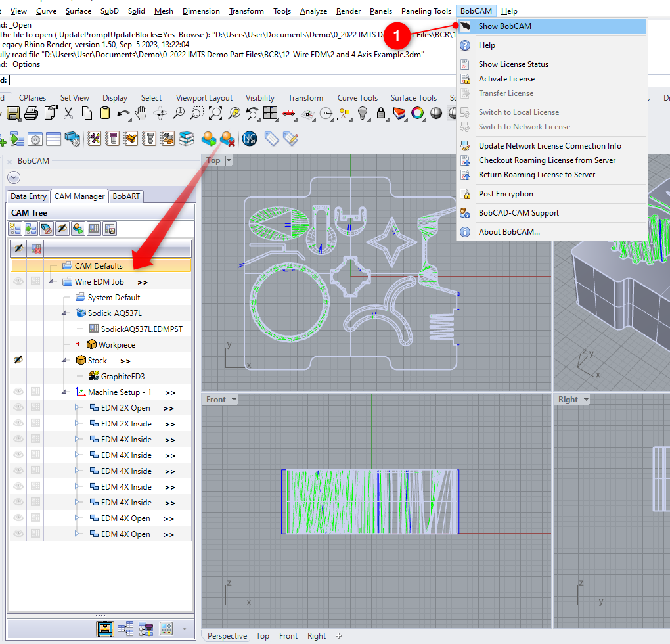This screenshot has height=644, width=670.
Task: Click the crossed-eye column header in CAM Tree
Action: click(x=18, y=248)
